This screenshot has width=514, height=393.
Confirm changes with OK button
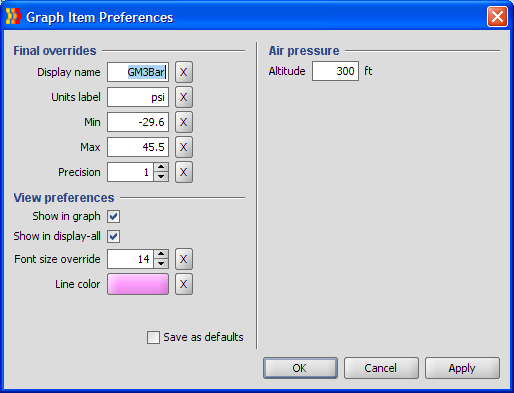(x=300, y=368)
